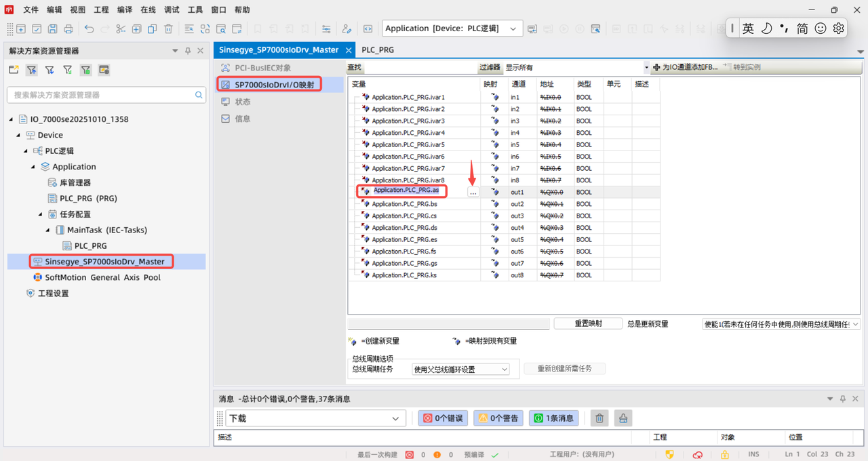Toggle the 1条消息 messages filter
The image size is (868, 461).
click(554, 418)
